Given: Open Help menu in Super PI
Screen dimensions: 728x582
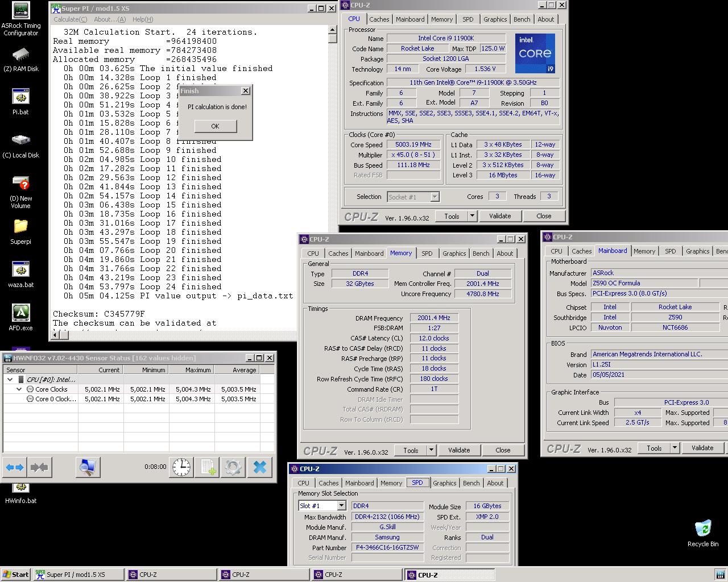Looking at the screenshot, I should 142,19.
